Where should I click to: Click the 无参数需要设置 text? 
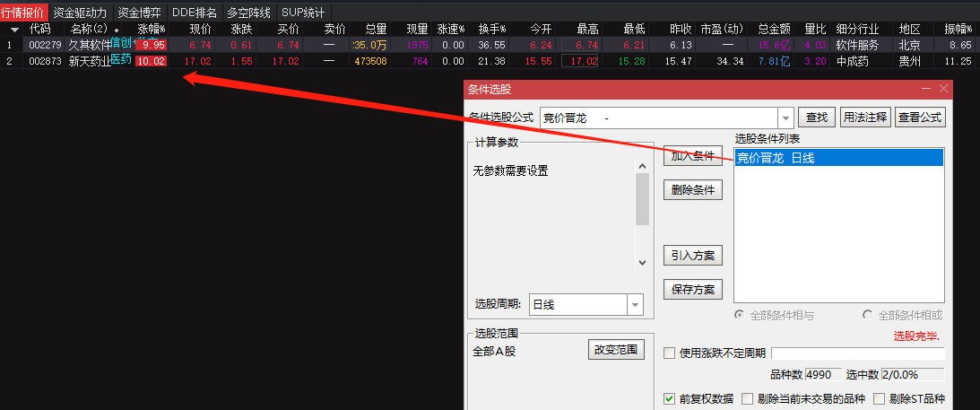[511, 170]
